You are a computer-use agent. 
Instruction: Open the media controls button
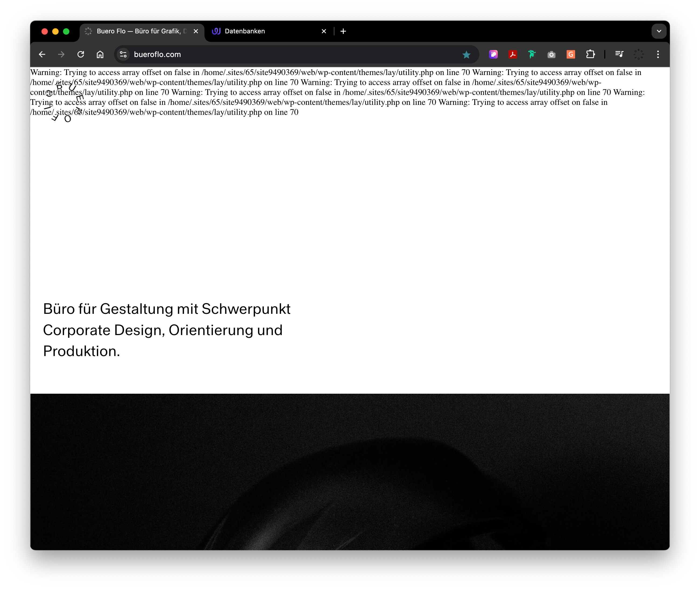[619, 55]
